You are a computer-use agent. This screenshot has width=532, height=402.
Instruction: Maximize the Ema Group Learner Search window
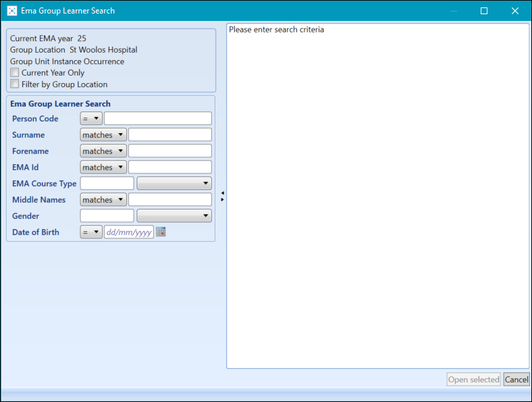(484, 11)
